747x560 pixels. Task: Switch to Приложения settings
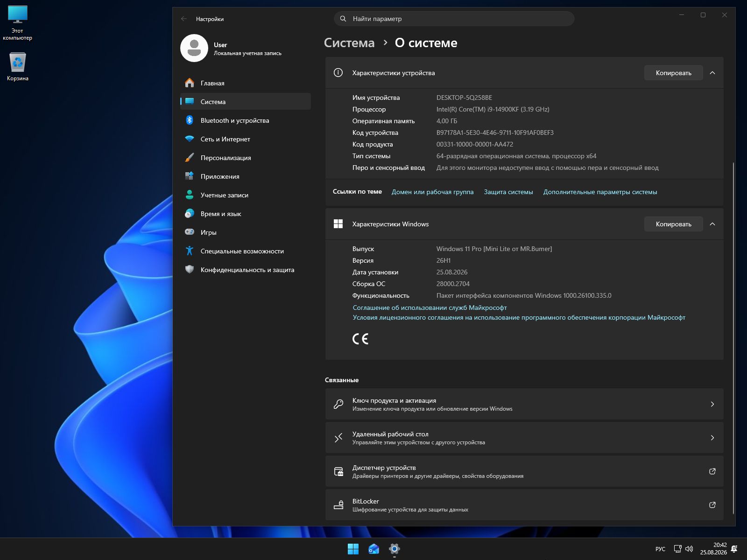point(246,176)
